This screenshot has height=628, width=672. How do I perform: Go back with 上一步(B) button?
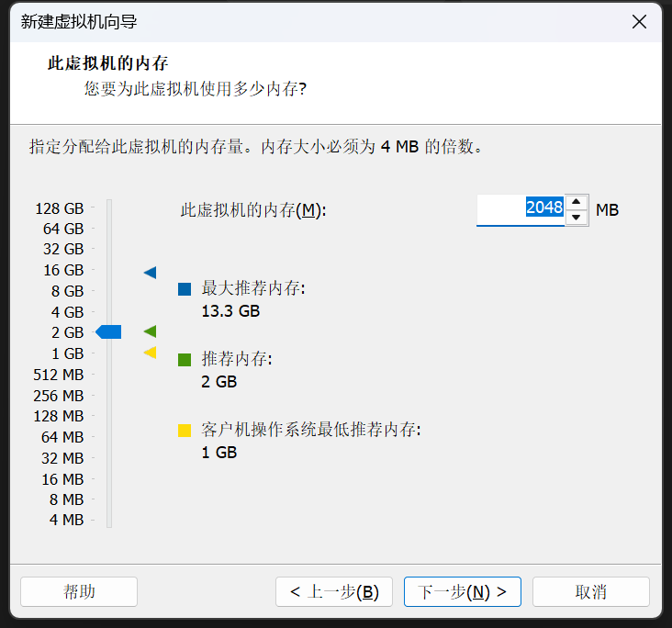point(334,591)
